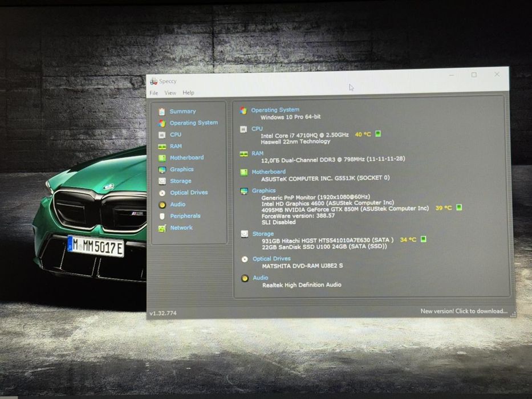Click the Speccy app icon in title bar

tap(154, 81)
